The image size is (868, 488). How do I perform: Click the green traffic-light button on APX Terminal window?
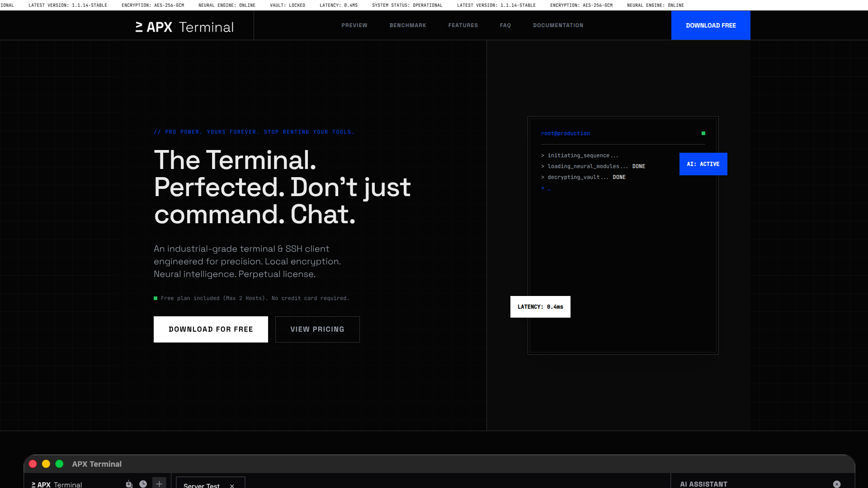click(x=59, y=464)
